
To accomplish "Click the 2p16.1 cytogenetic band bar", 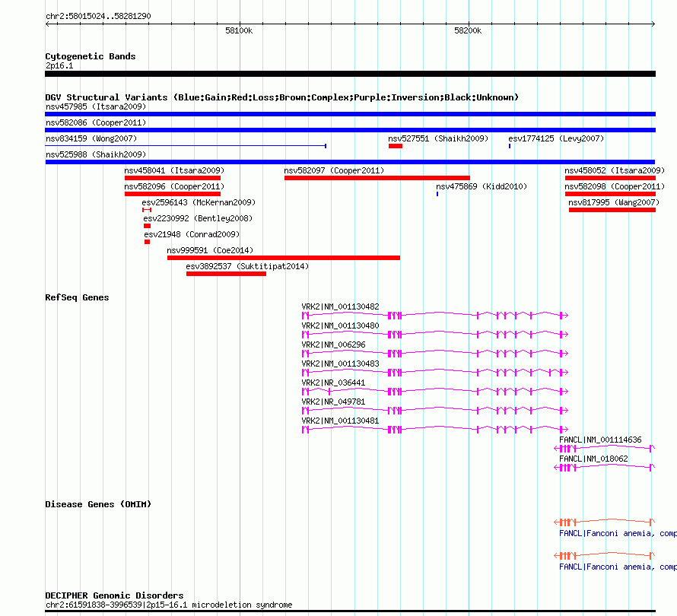I will point(350,74).
